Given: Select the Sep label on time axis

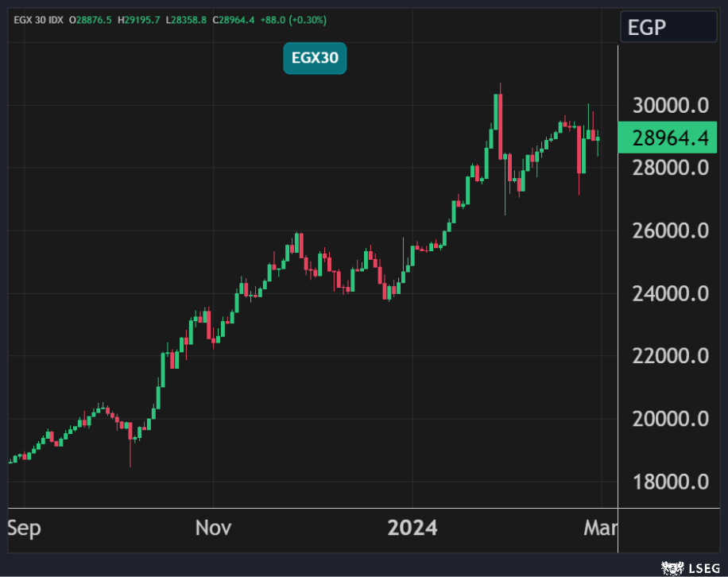Looking at the screenshot, I should coord(24,528).
